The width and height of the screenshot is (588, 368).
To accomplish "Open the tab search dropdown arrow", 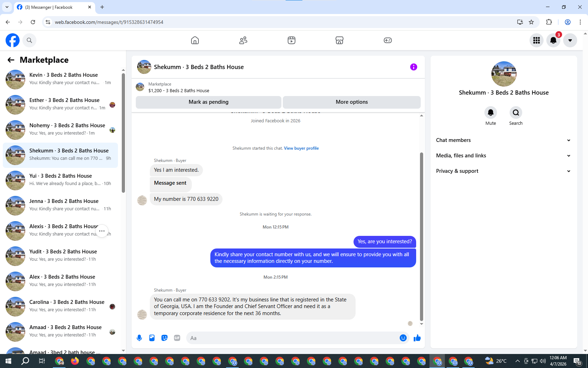I will [x=7, y=7].
